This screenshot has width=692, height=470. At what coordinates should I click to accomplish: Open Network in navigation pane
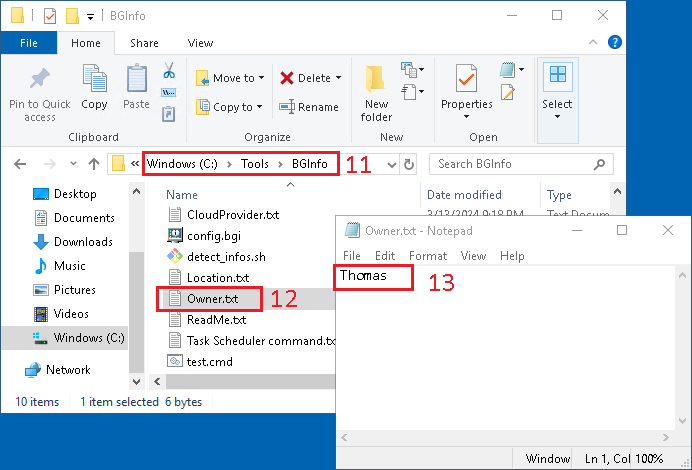[x=58, y=370]
